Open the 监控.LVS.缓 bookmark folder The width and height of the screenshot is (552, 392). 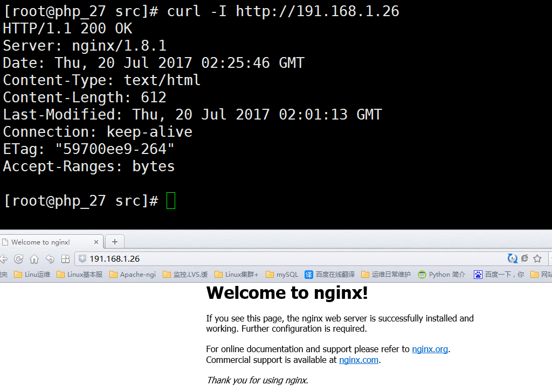click(x=185, y=275)
